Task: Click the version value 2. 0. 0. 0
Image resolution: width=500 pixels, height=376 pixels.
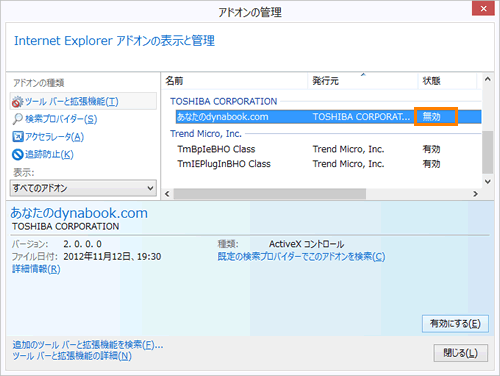Action: (82, 244)
